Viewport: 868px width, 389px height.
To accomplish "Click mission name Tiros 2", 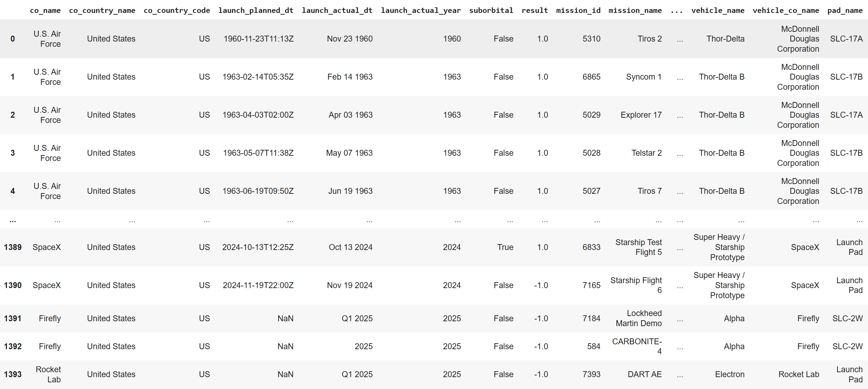I will (x=650, y=39).
